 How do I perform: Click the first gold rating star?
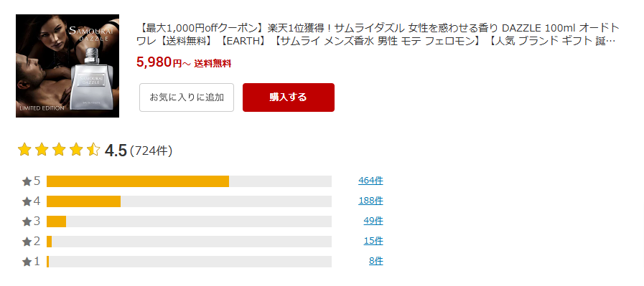pos(24,150)
